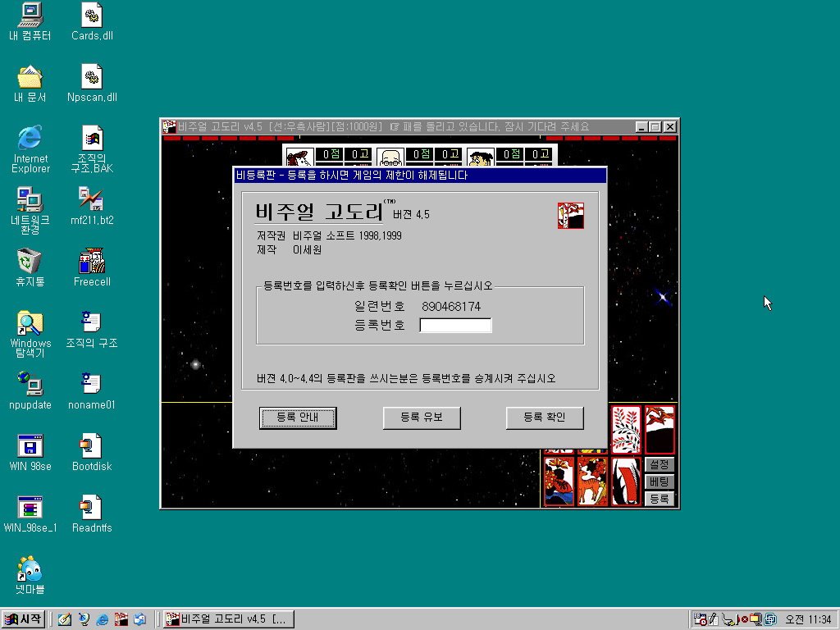Click the pen and paper tray icon
The image size is (840, 630).
click(713, 620)
